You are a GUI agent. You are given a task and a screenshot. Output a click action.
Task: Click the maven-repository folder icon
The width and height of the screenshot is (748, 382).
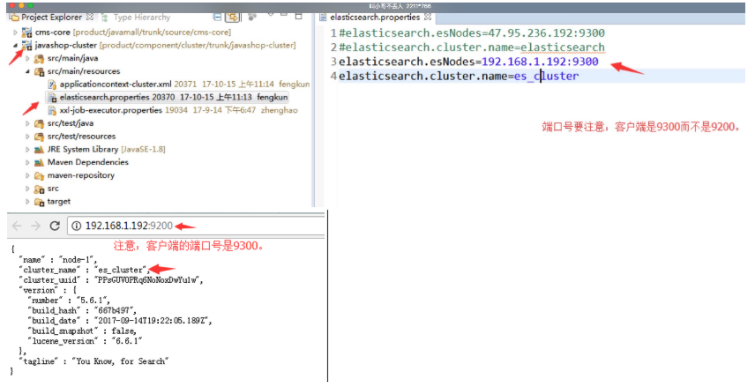[x=39, y=175]
